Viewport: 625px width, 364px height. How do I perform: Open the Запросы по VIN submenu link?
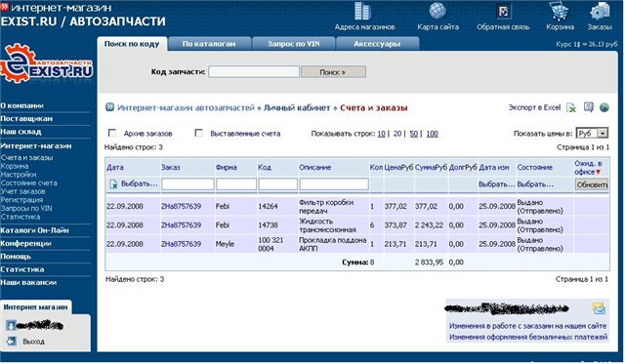pos(26,208)
